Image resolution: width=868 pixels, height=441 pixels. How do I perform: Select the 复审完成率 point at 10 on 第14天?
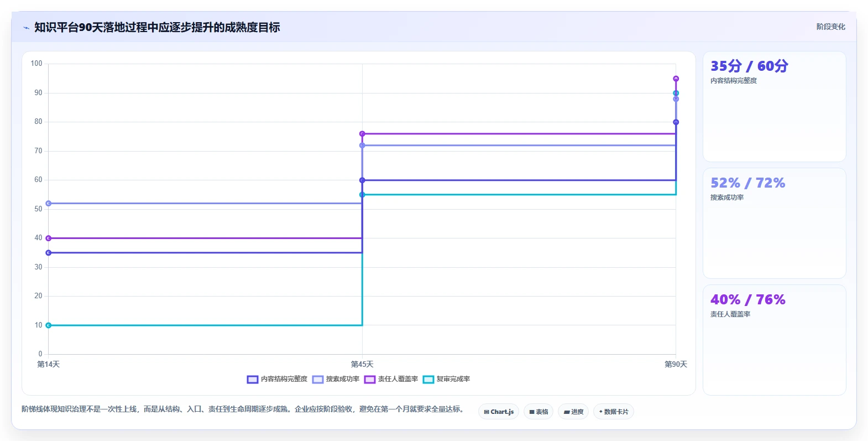tap(49, 325)
